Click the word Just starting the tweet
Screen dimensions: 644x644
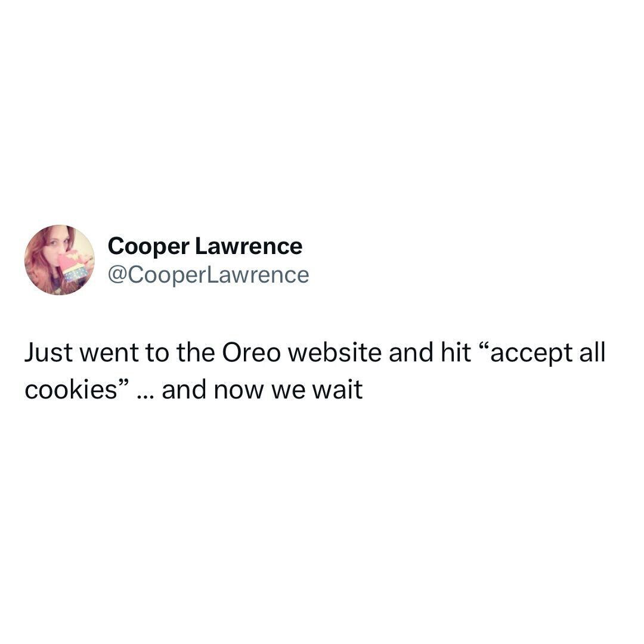click(48, 353)
